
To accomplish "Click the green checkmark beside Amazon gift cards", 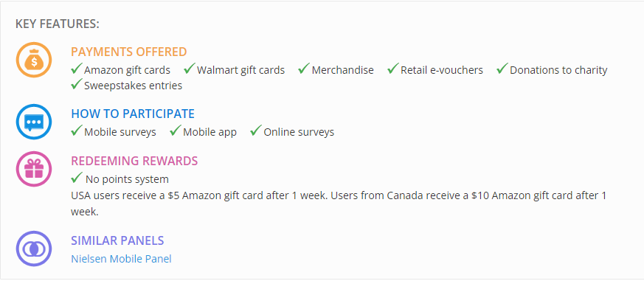I will (x=77, y=69).
